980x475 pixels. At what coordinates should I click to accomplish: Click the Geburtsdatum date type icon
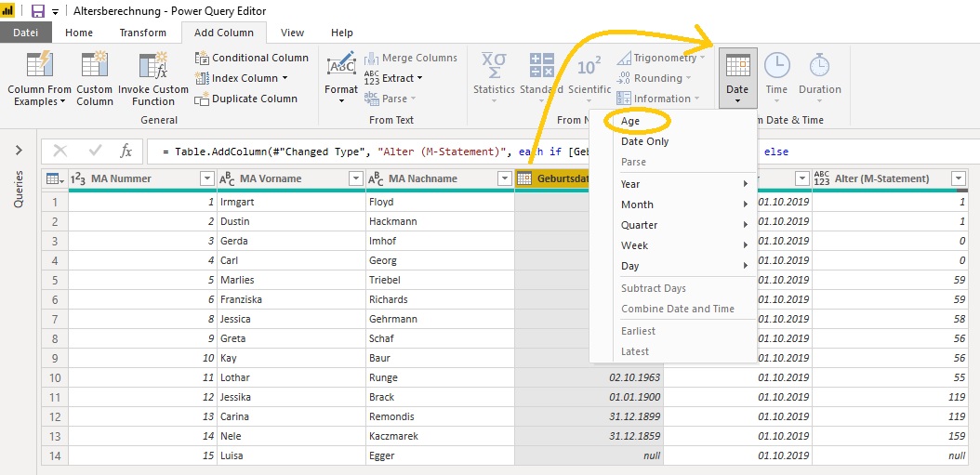pyautogui.click(x=524, y=178)
